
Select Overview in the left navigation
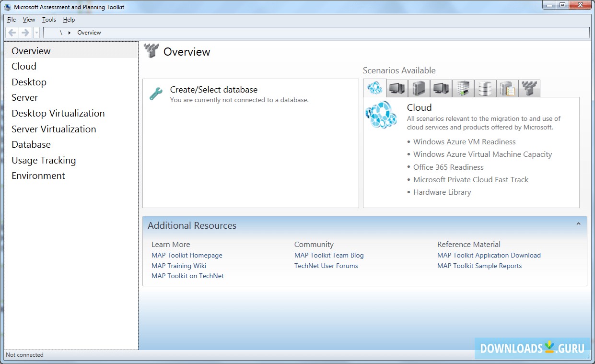point(71,51)
